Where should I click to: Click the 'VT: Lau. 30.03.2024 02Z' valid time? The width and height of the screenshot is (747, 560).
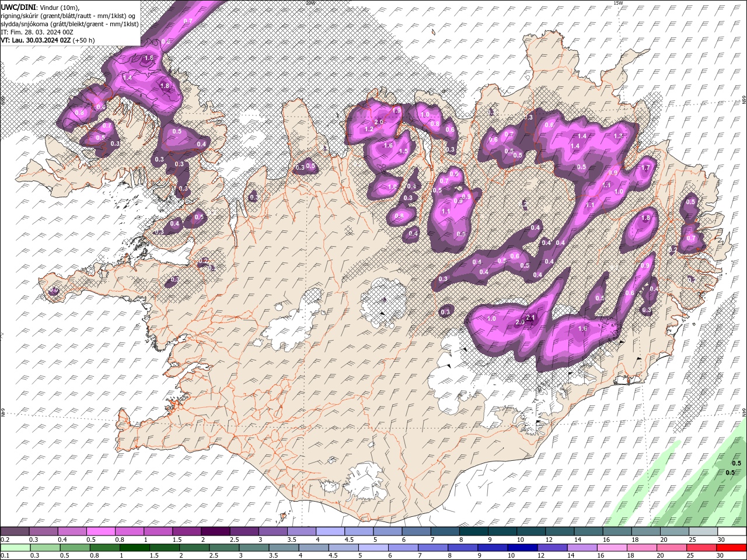pos(36,40)
